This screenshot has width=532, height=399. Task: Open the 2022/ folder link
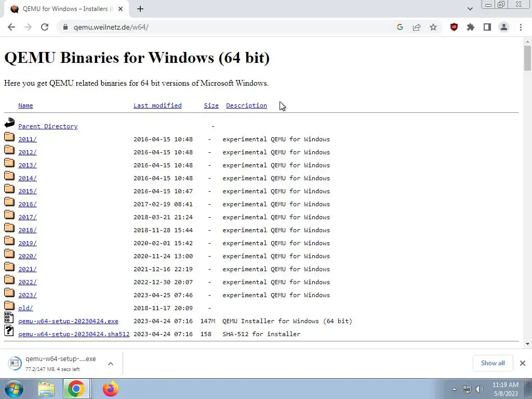28,282
